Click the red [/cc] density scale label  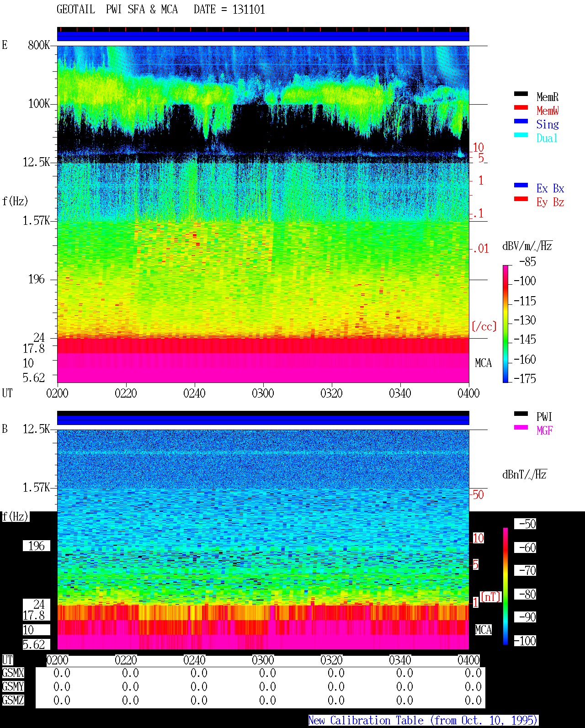tap(484, 326)
